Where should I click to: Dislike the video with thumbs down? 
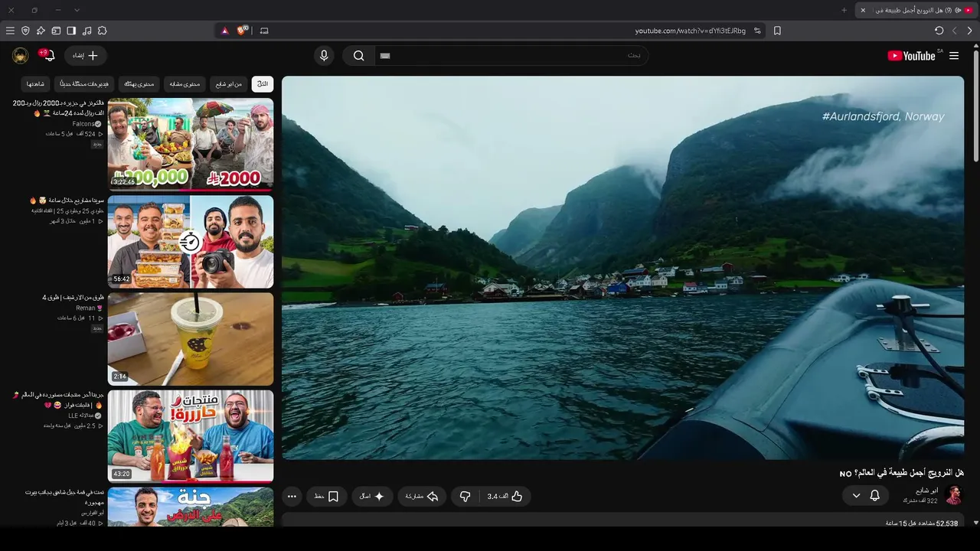pos(465,497)
